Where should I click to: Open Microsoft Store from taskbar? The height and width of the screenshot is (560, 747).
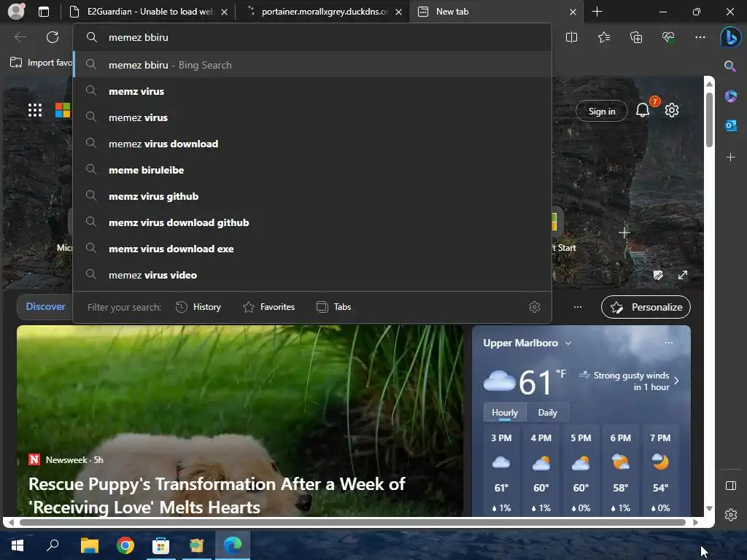pyautogui.click(x=160, y=545)
